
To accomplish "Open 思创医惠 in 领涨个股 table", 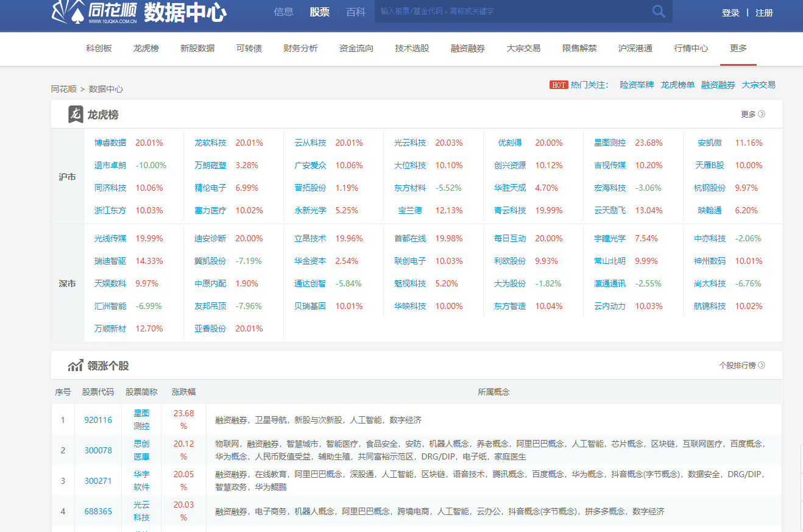I will 141,450.
